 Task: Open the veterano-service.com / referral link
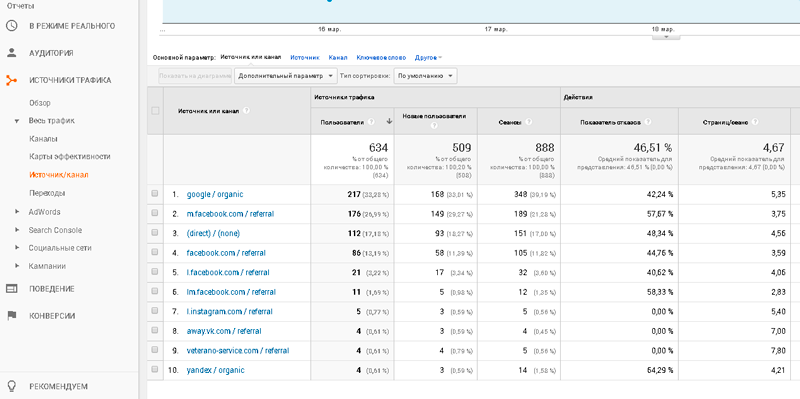(x=238, y=351)
